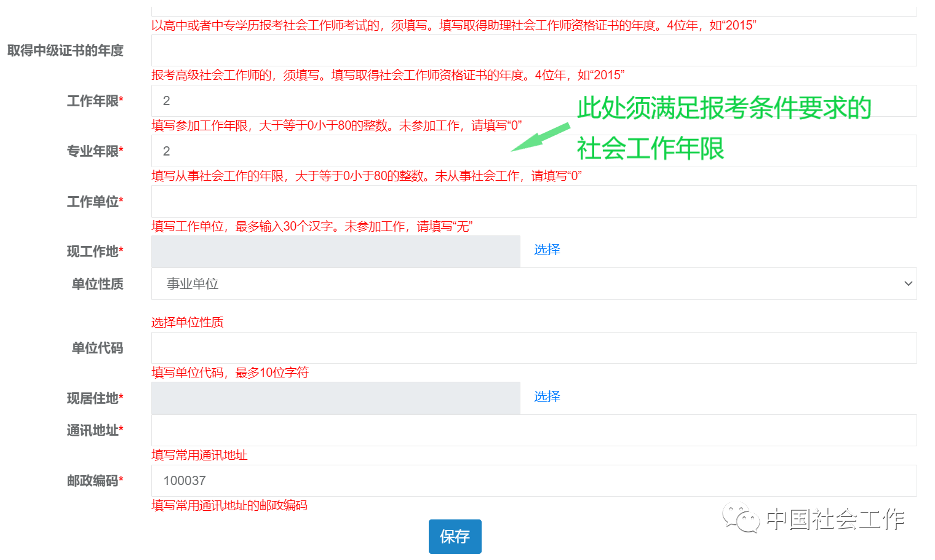Click the 邮政编码 field label

pos(95,481)
